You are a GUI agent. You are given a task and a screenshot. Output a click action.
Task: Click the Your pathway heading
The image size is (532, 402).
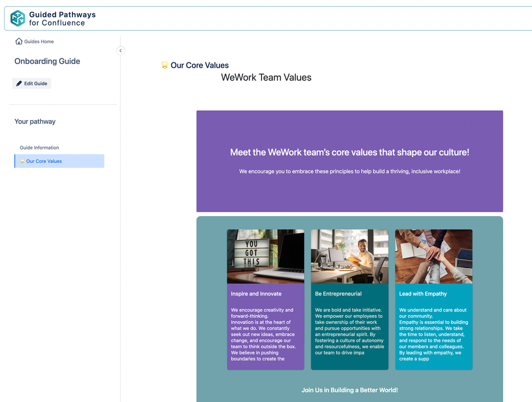pyautogui.click(x=35, y=121)
